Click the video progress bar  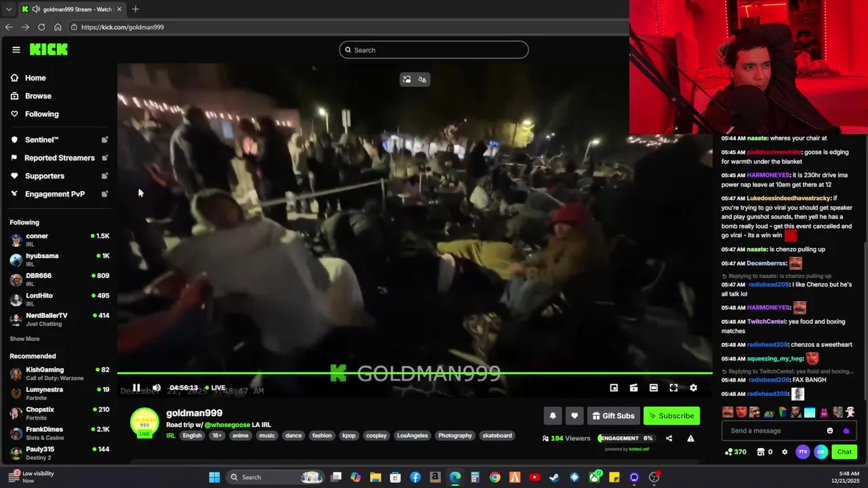[x=415, y=373]
